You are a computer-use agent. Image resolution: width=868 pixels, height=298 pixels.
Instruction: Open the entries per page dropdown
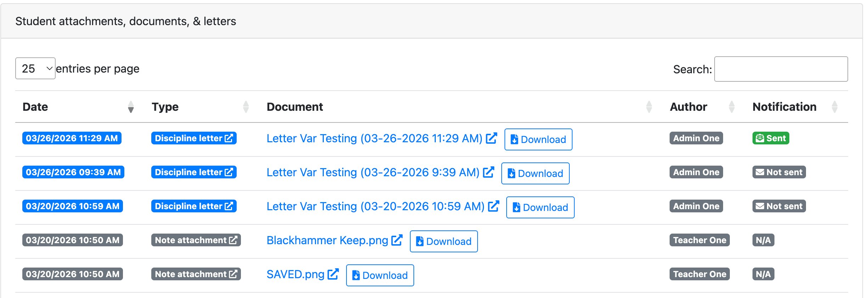coord(35,68)
